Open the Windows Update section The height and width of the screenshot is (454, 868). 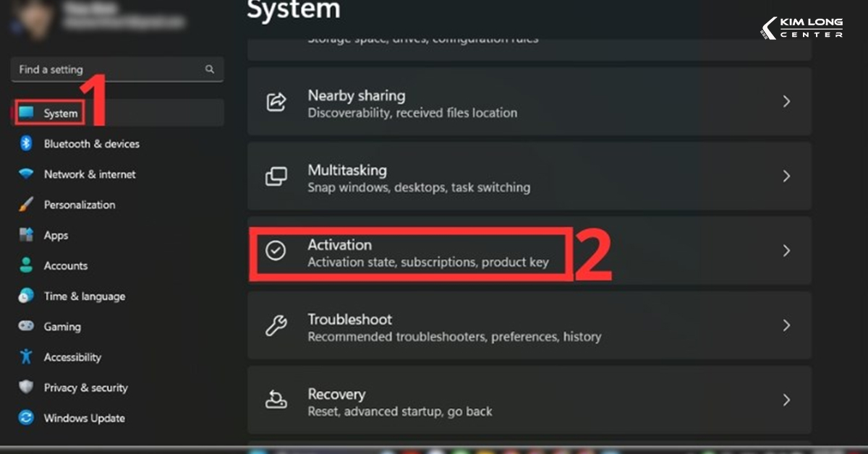coord(84,418)
